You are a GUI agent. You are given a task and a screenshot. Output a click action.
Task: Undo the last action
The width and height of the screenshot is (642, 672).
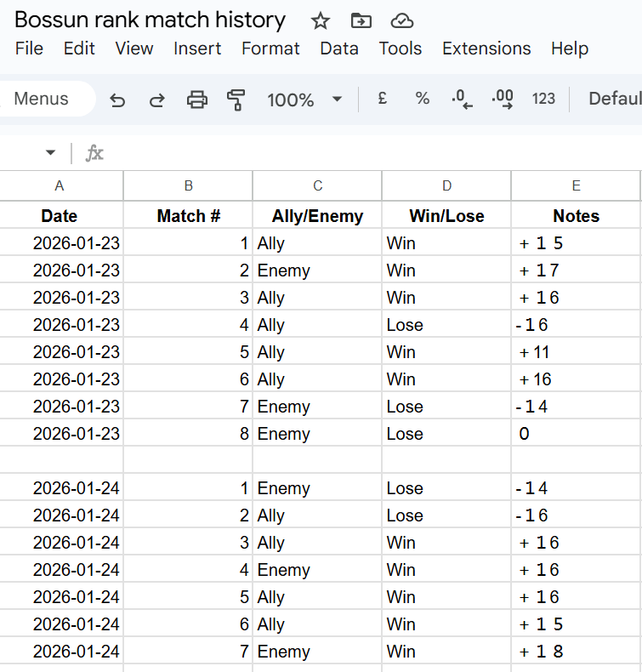click(117, 100)
